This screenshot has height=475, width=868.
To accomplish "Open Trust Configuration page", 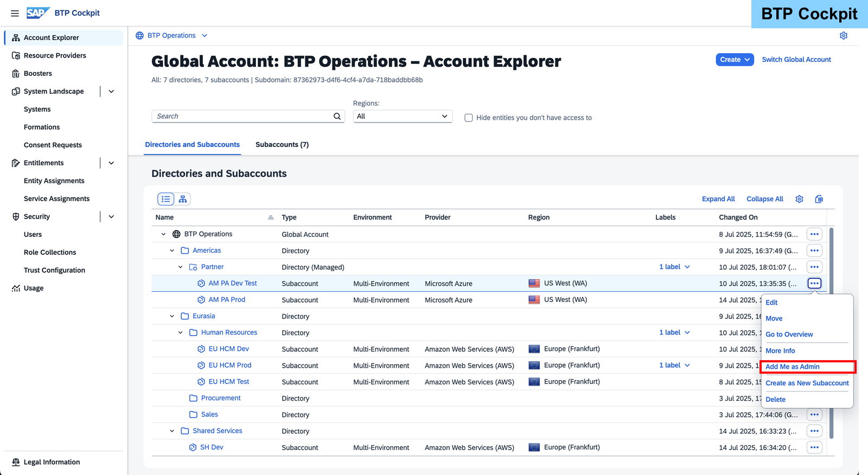I will [54, 270].
